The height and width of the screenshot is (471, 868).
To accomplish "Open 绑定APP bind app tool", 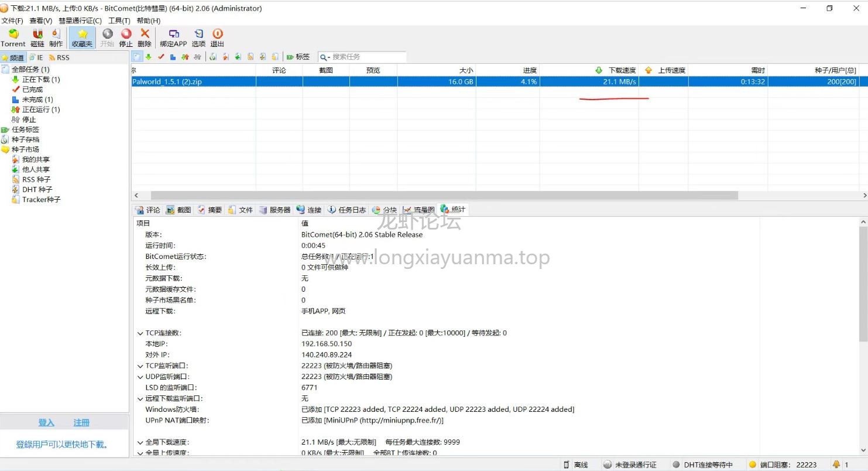I will [x=173, y=38].
